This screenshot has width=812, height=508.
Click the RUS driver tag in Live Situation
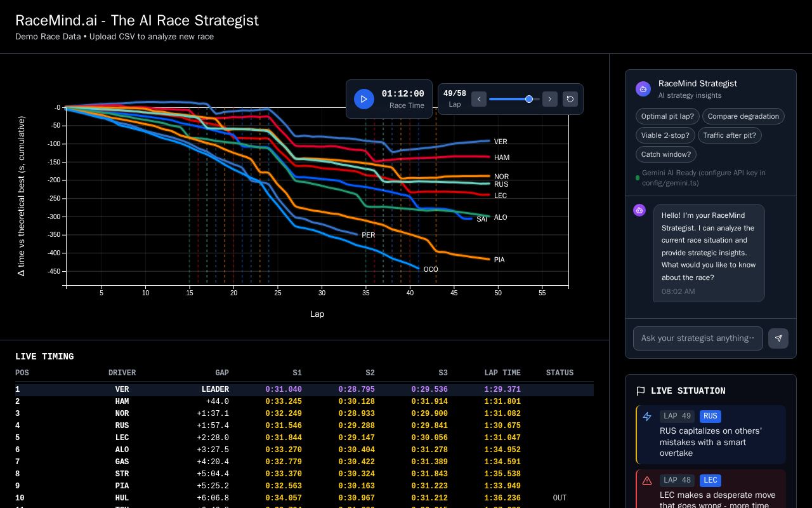[x=710, y=417]
